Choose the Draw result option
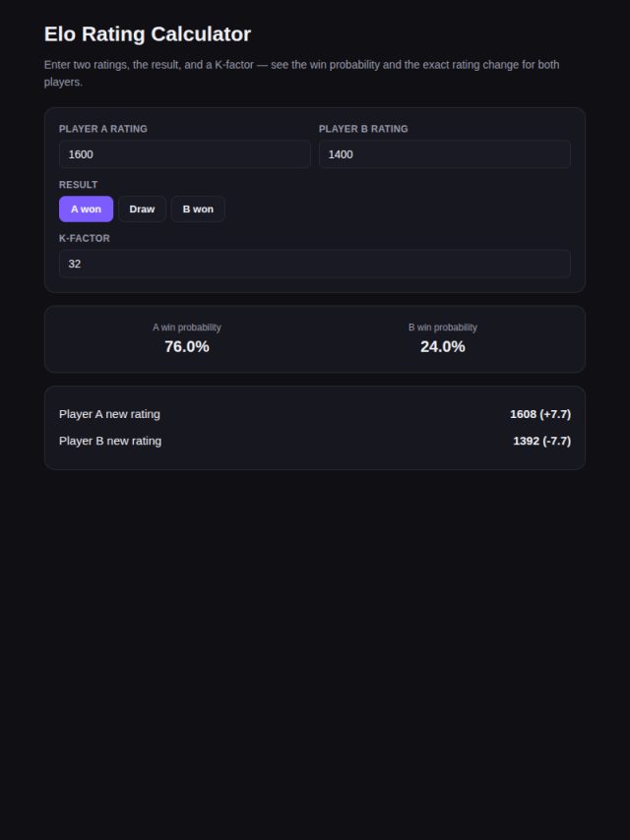Image resolution: width=630 pixels, height=840 pixels. coord(142,209)
